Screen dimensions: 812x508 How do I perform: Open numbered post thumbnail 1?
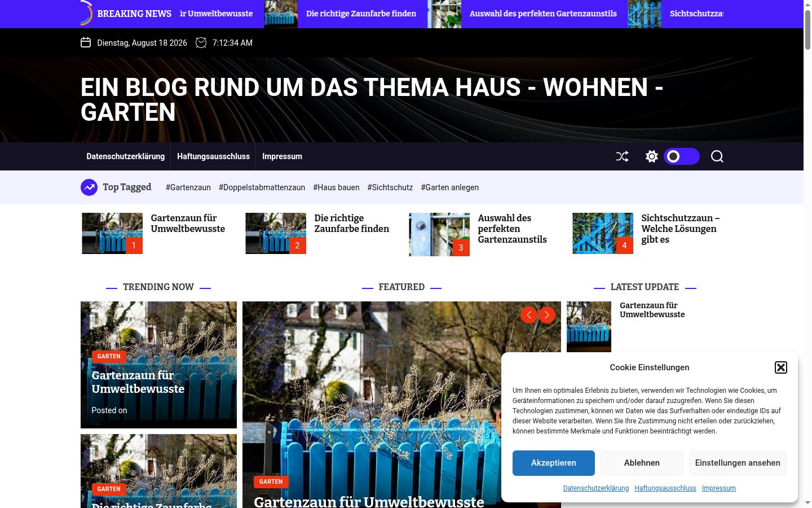pos(112,233)
